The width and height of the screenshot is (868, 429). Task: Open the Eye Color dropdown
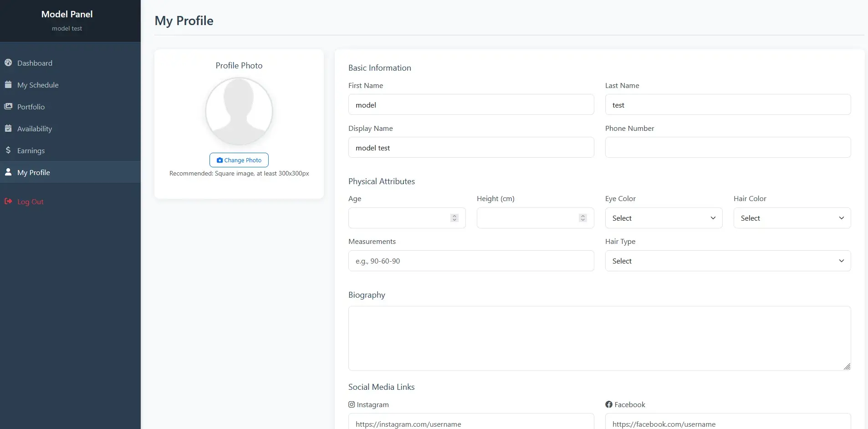point(664,218)
